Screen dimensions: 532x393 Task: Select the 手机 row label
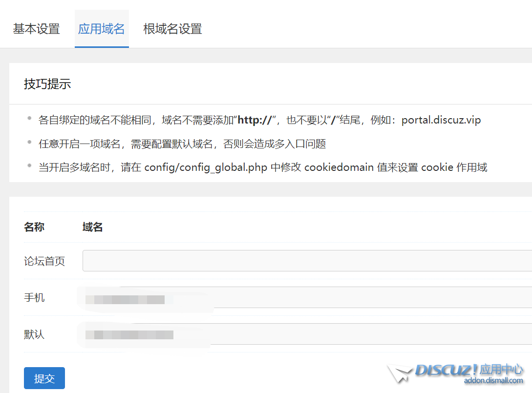(34, 297)
